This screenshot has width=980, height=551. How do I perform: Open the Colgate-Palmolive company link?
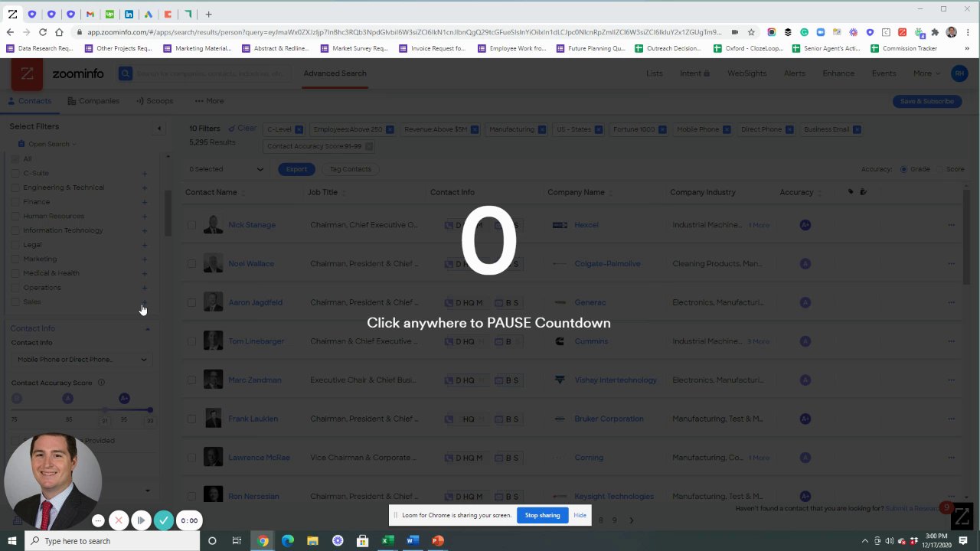click(607, 264)
